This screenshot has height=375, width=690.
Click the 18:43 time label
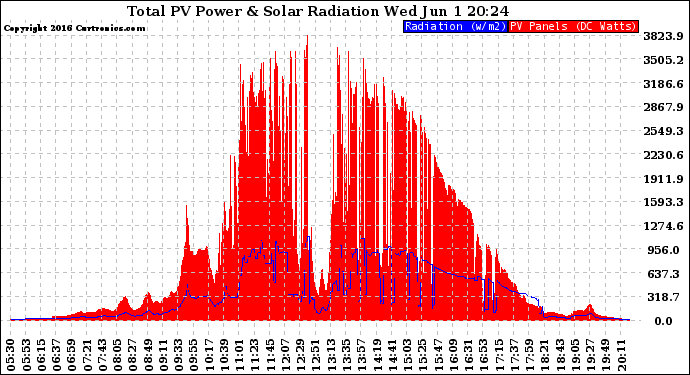(559, 355)
